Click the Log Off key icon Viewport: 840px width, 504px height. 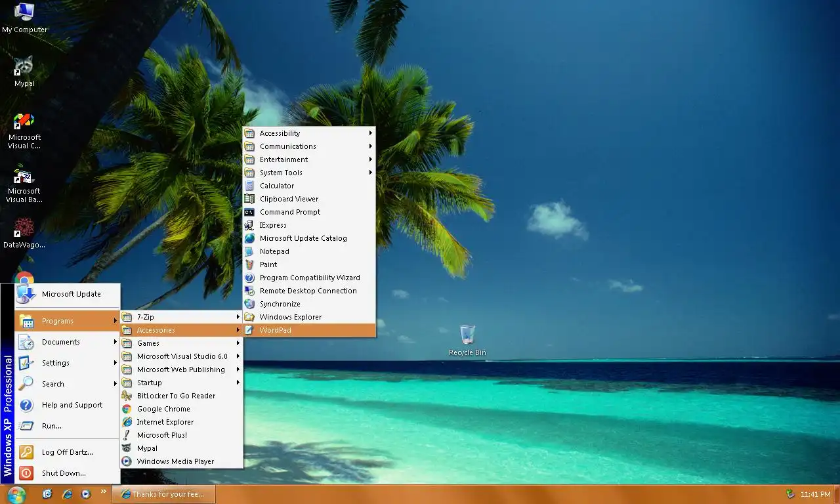click(x=26, y=452)
